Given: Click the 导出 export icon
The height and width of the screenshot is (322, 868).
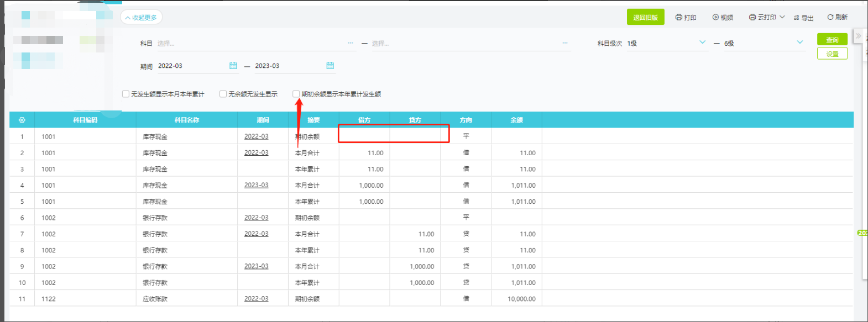Looking at the screenshot, I should (796, 18).
